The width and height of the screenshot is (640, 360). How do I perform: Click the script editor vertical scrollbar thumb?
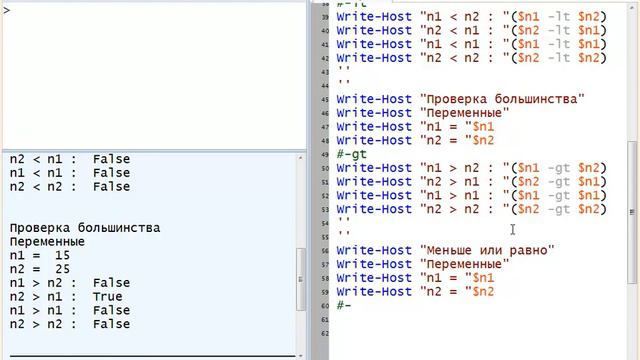pyautogui.click(x=632, y=212)
